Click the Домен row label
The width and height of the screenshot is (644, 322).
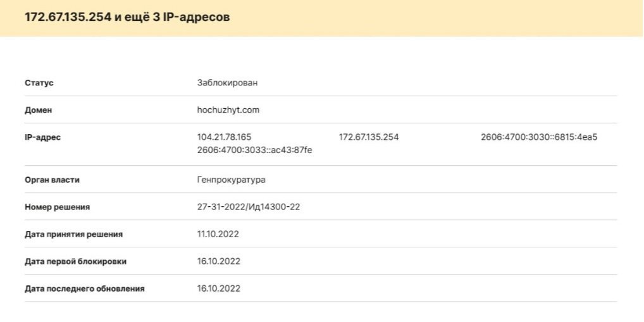click(x=39, y=110)
